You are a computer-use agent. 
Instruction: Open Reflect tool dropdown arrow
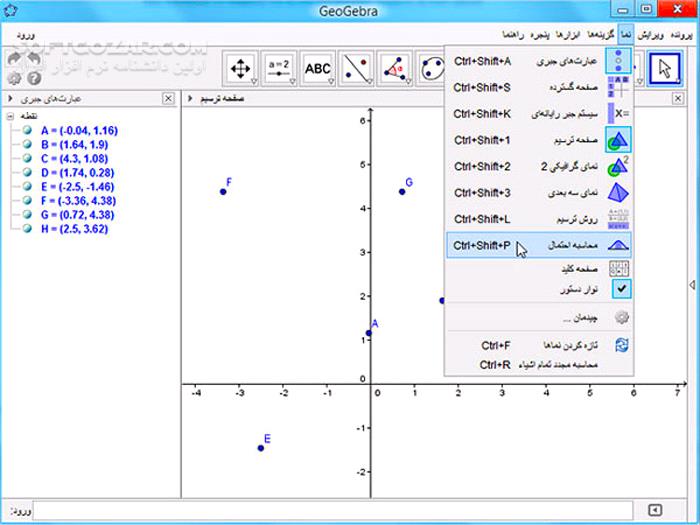click(370, 82)
